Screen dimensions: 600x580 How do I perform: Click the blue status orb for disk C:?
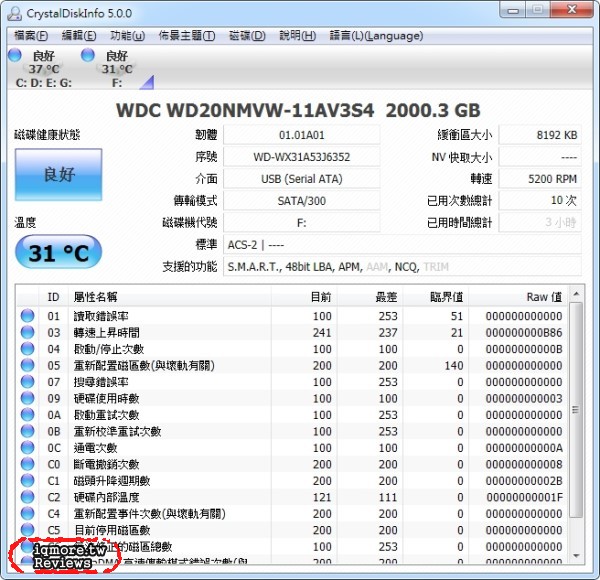(x=15, y=55)
